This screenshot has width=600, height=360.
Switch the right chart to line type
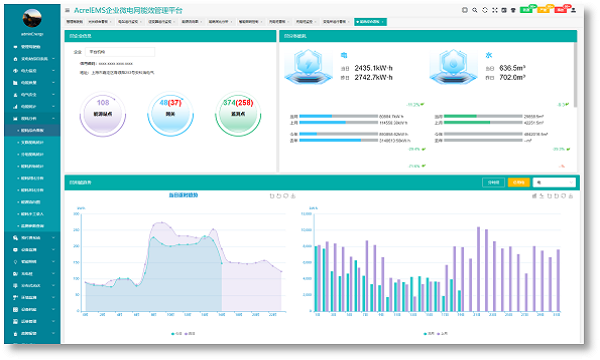542,196
